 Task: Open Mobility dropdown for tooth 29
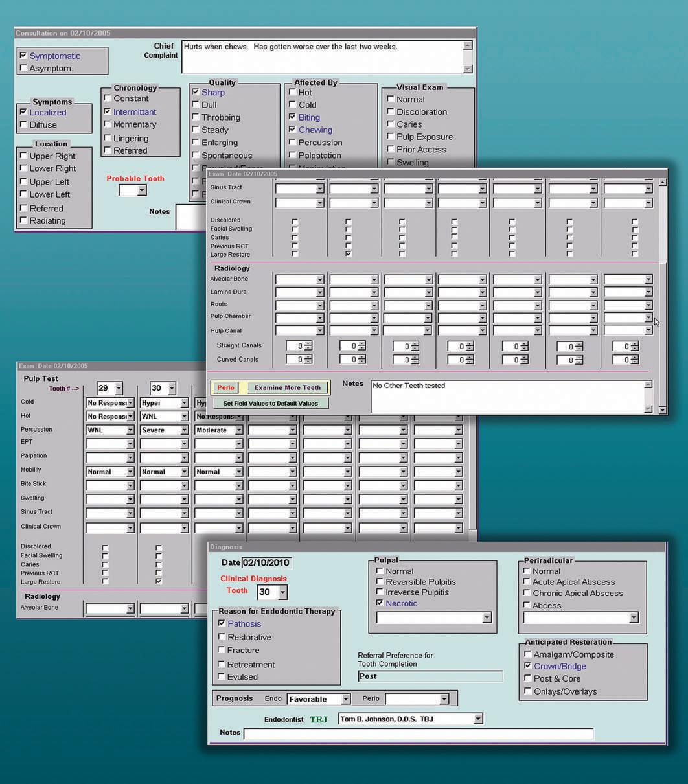coord(130,472)
